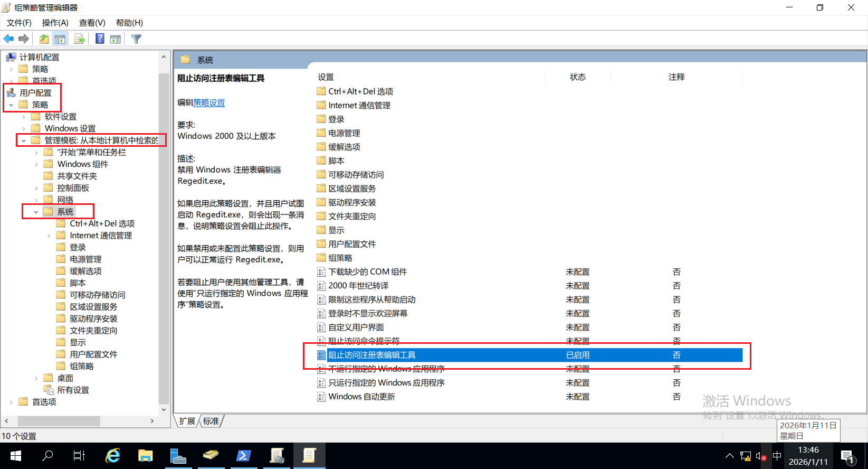
Task: Click the 所有设置 tree icon
Action: (x=49, y=390)
